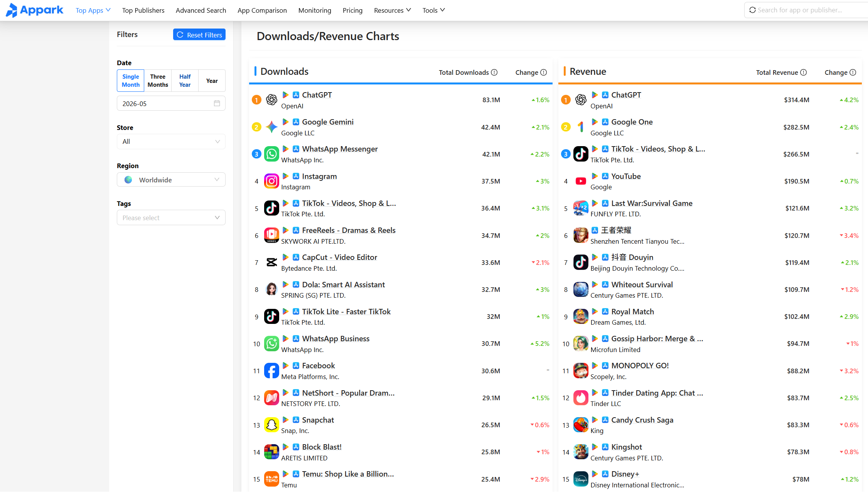
Task: Open Advanced Search page
Action: click(x=201, y=10)
